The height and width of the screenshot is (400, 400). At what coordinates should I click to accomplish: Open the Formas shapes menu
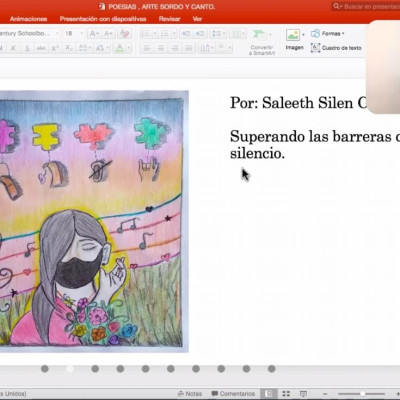(327, 33)
